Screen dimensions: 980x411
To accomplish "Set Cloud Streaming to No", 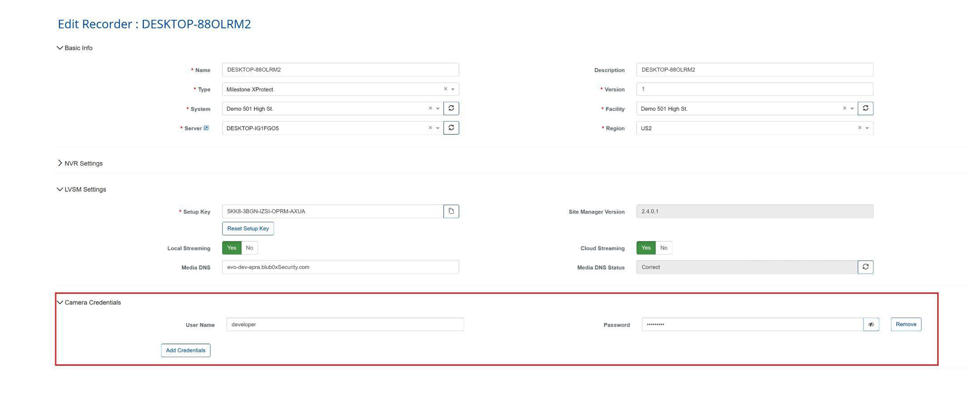I will (x=664, y=248).
